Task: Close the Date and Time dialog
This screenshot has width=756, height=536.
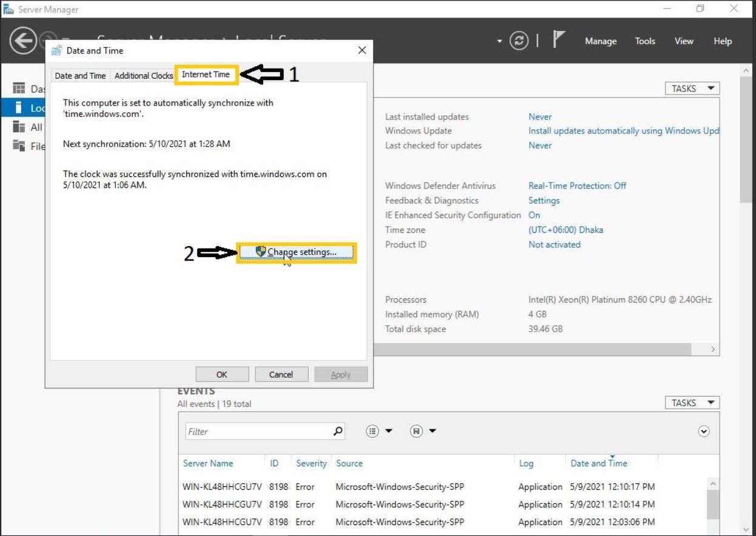Action: pyautogui.click(x=362, y=50)
